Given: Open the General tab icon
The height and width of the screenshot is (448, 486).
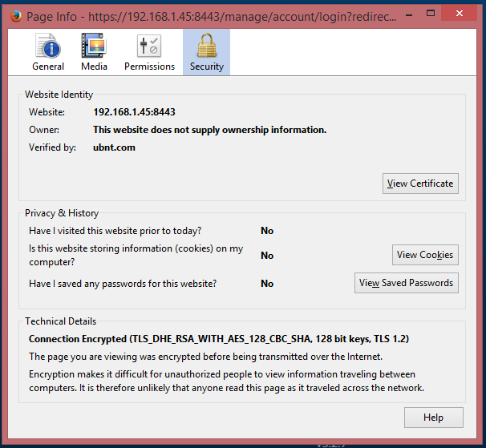Looking at the screenshot, I should click(x=48, y=46).
